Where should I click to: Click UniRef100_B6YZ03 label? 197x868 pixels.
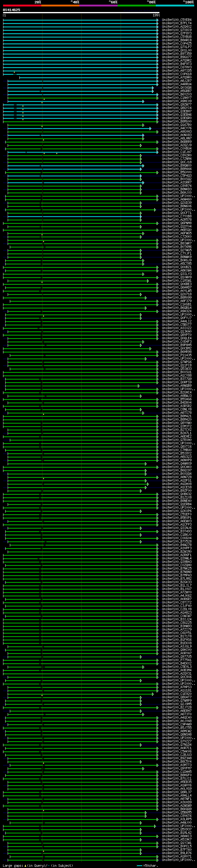(176, 94)
